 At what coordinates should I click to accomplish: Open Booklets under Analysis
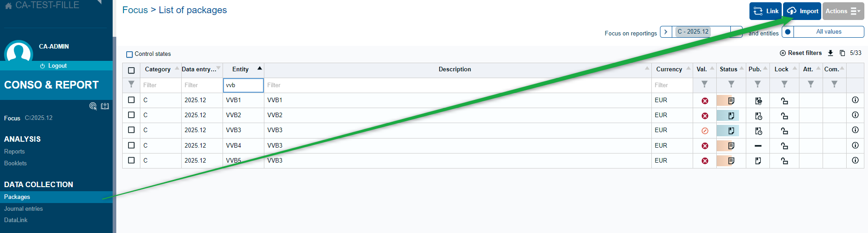tap(15, 163)
